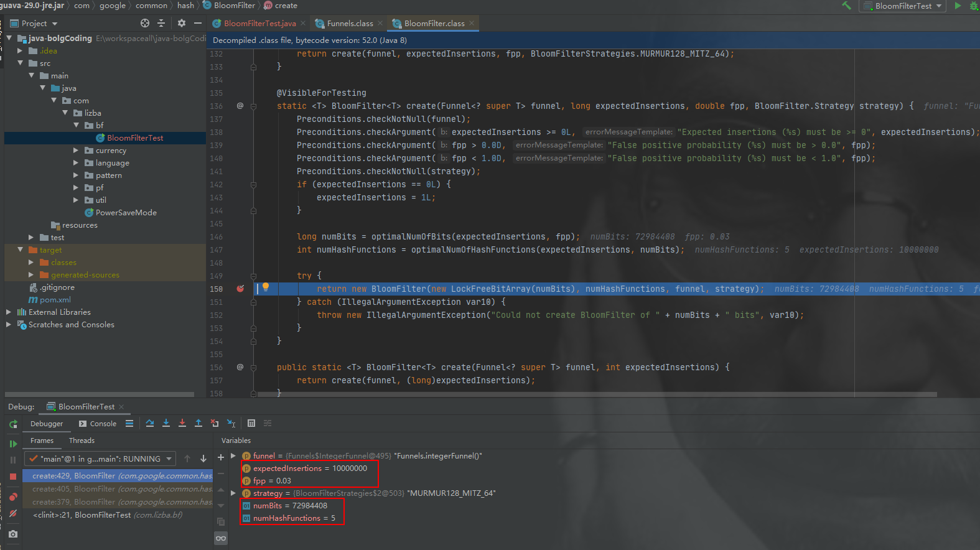Toggle show watches in variables glasses icon
Viewport: 980px width, 550px height.
pyautogui.click(x=221, y=538)
